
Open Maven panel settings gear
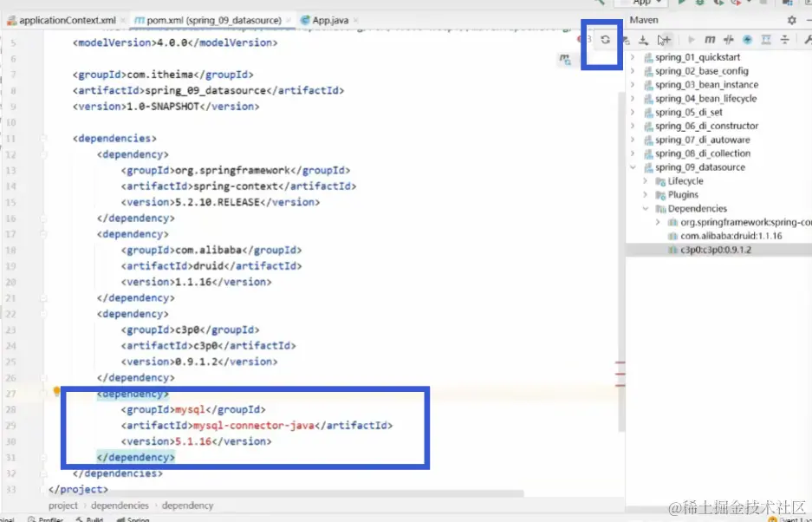tap(792, 20)
